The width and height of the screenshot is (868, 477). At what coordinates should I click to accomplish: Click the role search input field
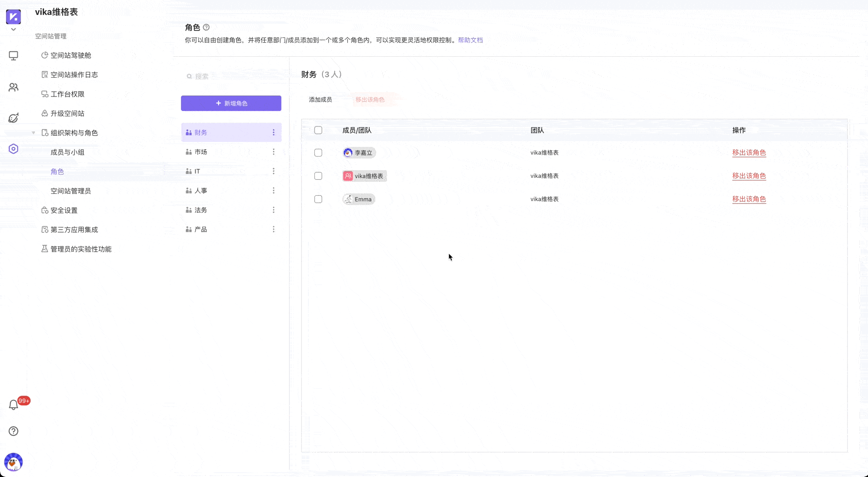point(233,76)
